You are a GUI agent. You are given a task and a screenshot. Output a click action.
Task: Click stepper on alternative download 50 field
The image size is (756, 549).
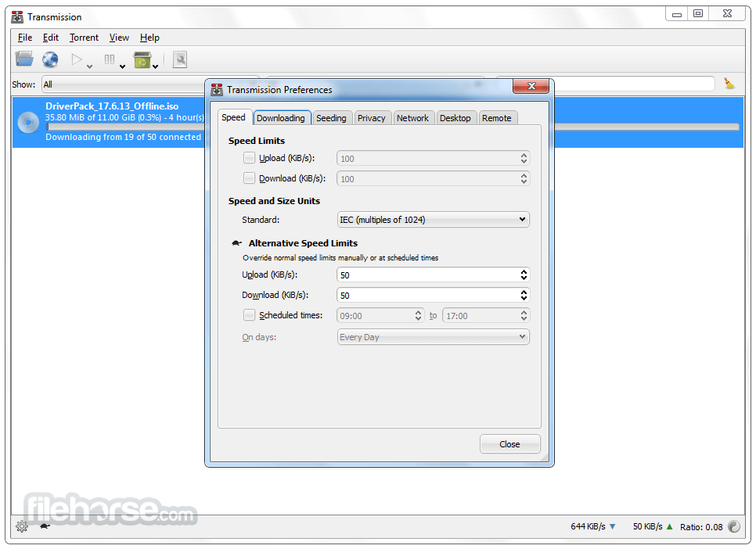tap(524, 295)
